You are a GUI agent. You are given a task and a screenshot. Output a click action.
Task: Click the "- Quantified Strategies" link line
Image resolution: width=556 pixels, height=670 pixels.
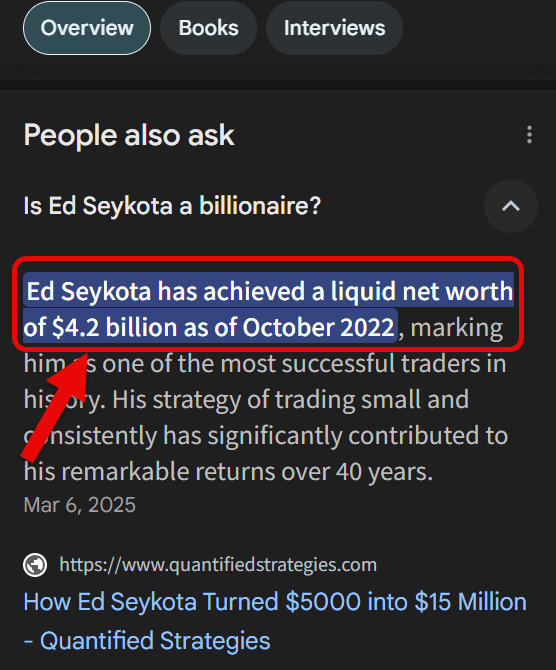pyautogui.click(x=147, y=641)
